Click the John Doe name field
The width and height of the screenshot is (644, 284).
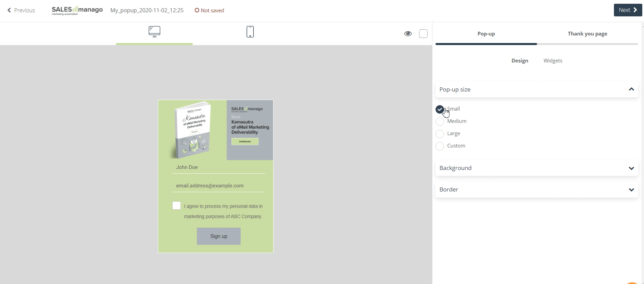tap(219, 167)
